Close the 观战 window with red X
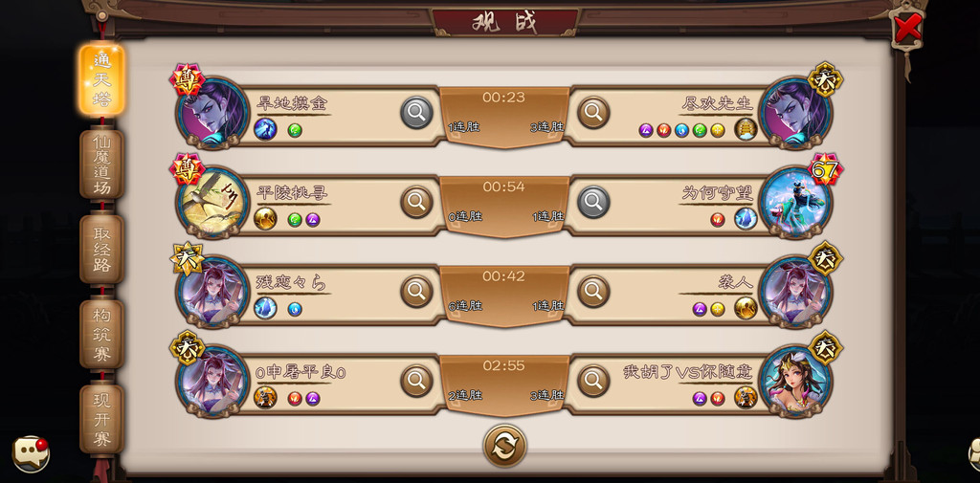Viewport: 980px width, 483px height. point(907,28)
